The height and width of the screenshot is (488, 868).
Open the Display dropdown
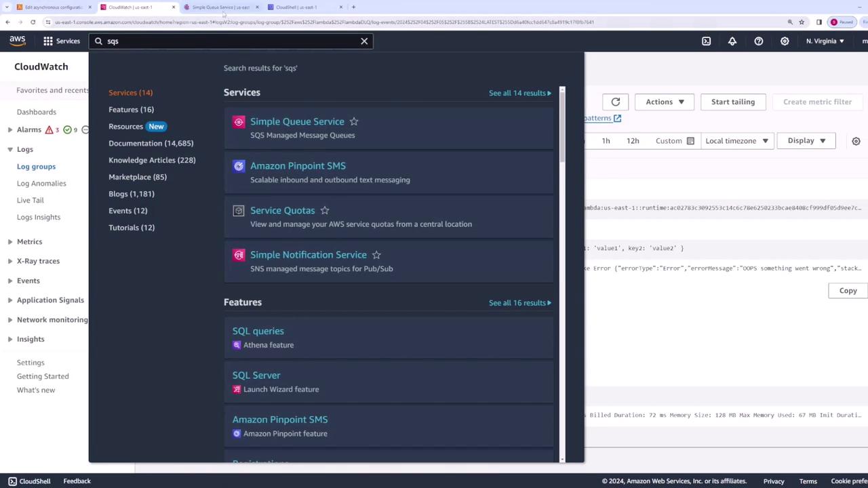click(x=806, y=141)
